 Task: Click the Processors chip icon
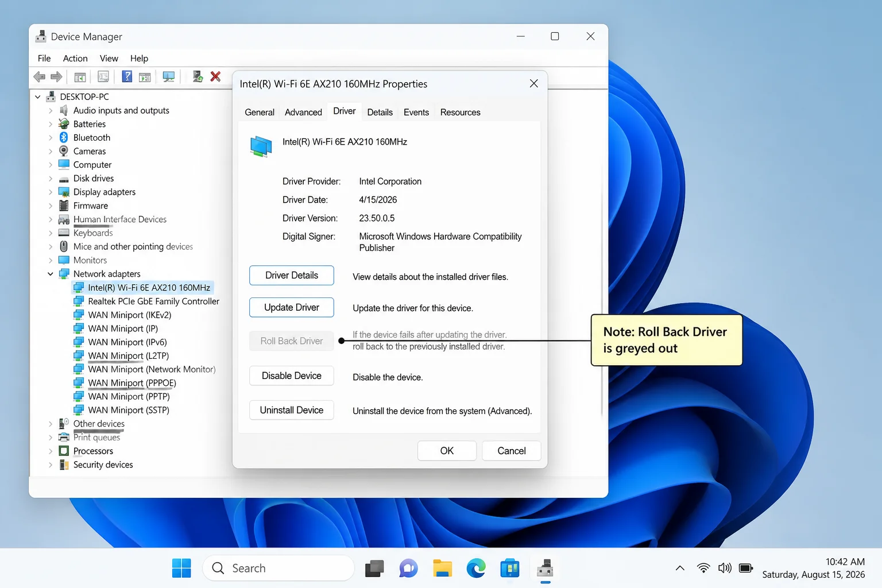64,451
